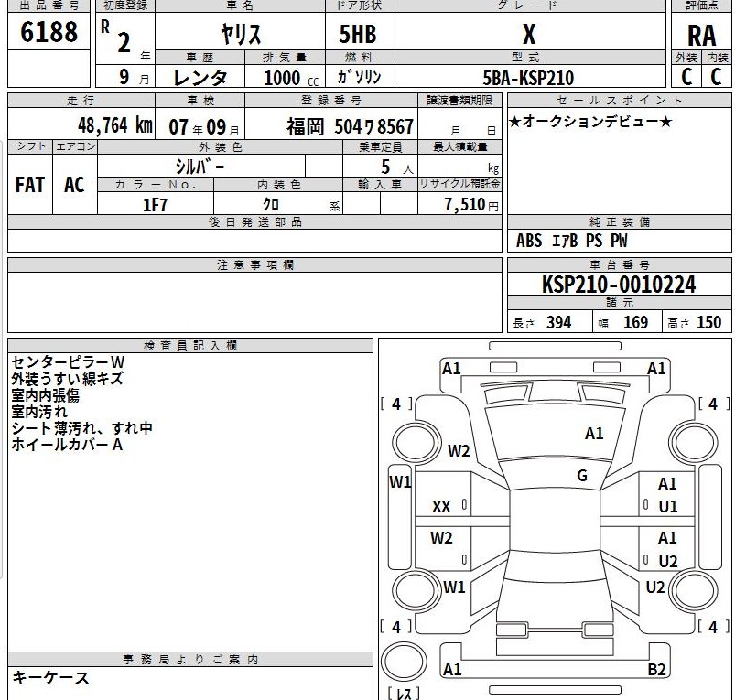Click the registration number 福岡 504ワ8567
The width and height of the screenshot is (735, 700).
pyautogui.click(x=351, y=126)
